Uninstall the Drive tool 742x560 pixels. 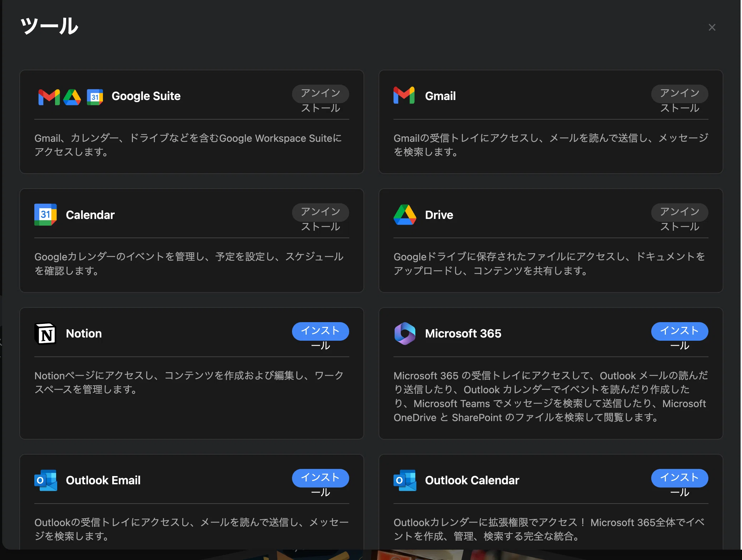[x=680, y=212]
